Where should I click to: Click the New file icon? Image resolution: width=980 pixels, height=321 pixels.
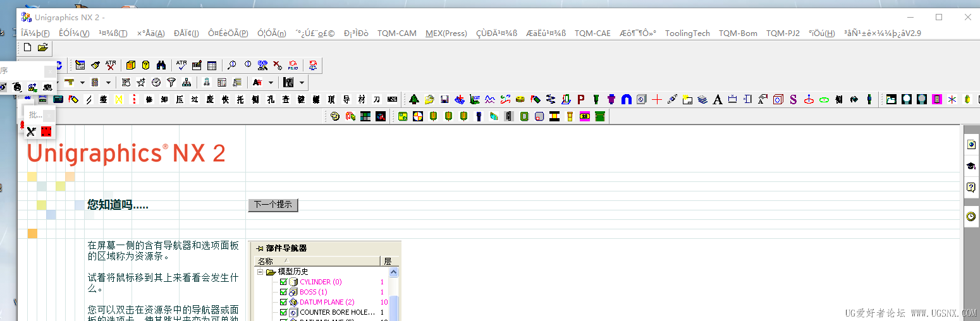coord(27,47)
